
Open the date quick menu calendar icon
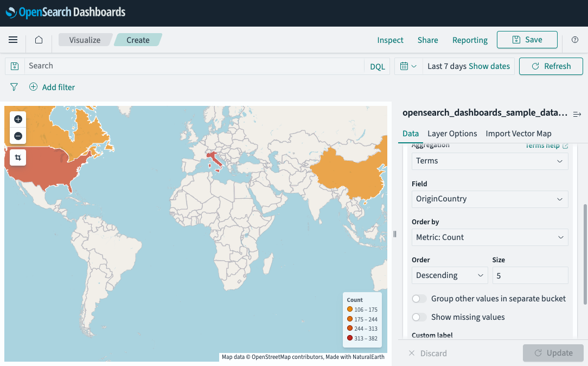(408, 66)
